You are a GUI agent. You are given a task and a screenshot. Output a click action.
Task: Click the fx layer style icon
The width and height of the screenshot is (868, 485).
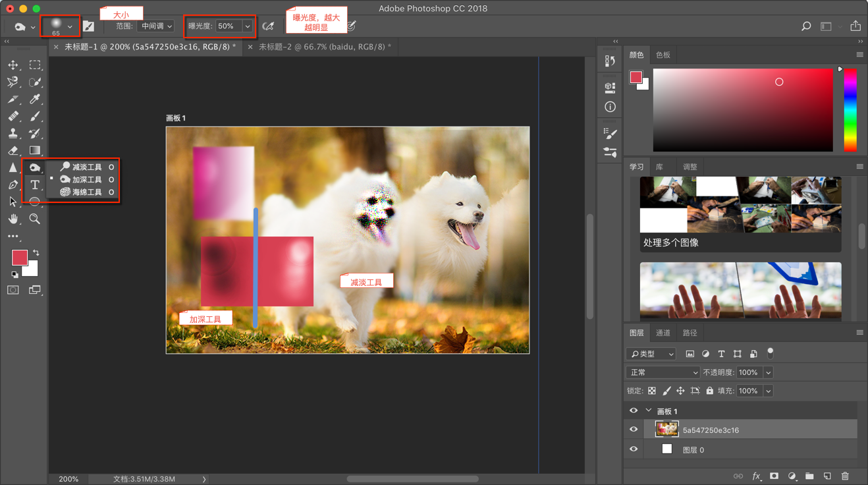pyautogui.click(x=756, y=476)
